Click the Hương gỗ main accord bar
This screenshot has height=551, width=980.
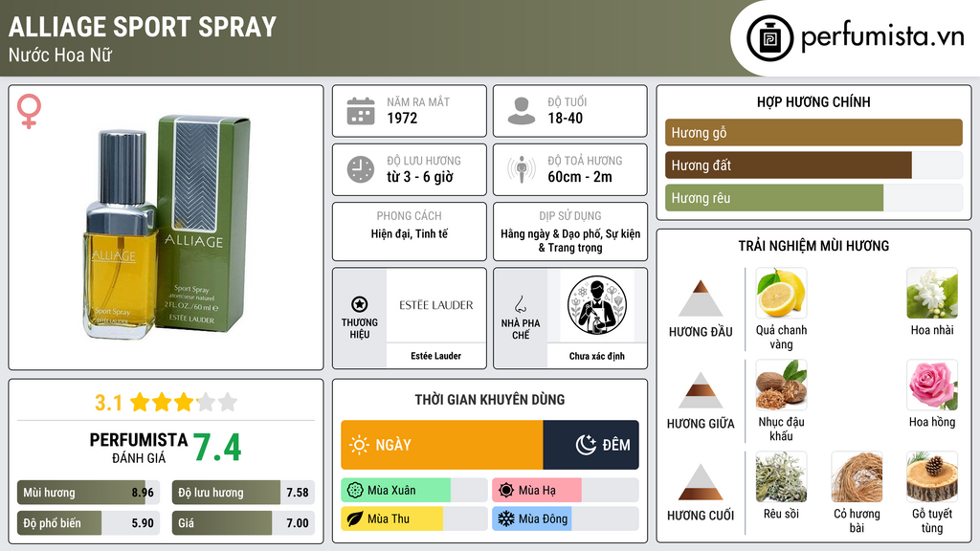point(813,132)
